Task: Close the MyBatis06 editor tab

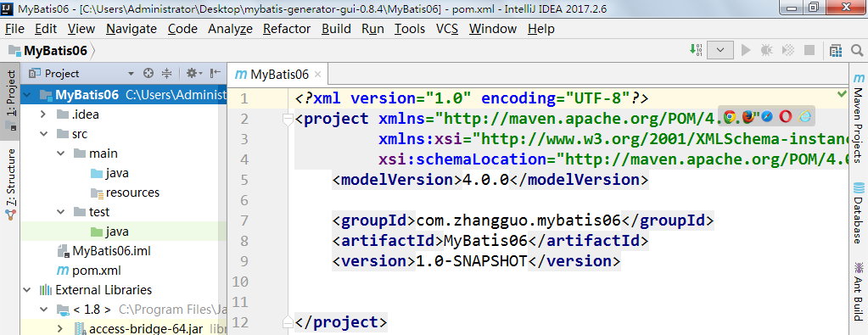Action: coord(317,74)
